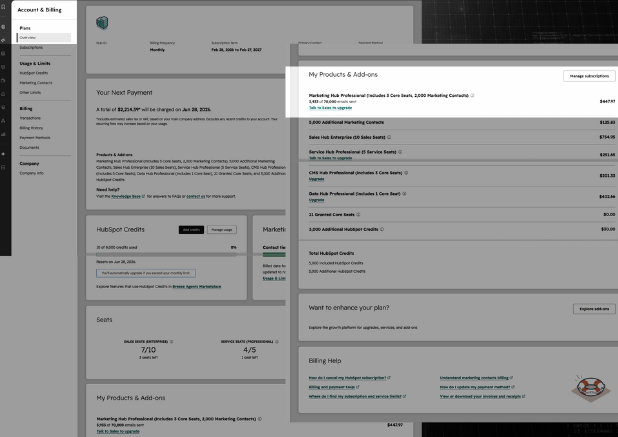
Task: Click the info icon beside 21 Granted Core Seats
Action: (358, 214)
